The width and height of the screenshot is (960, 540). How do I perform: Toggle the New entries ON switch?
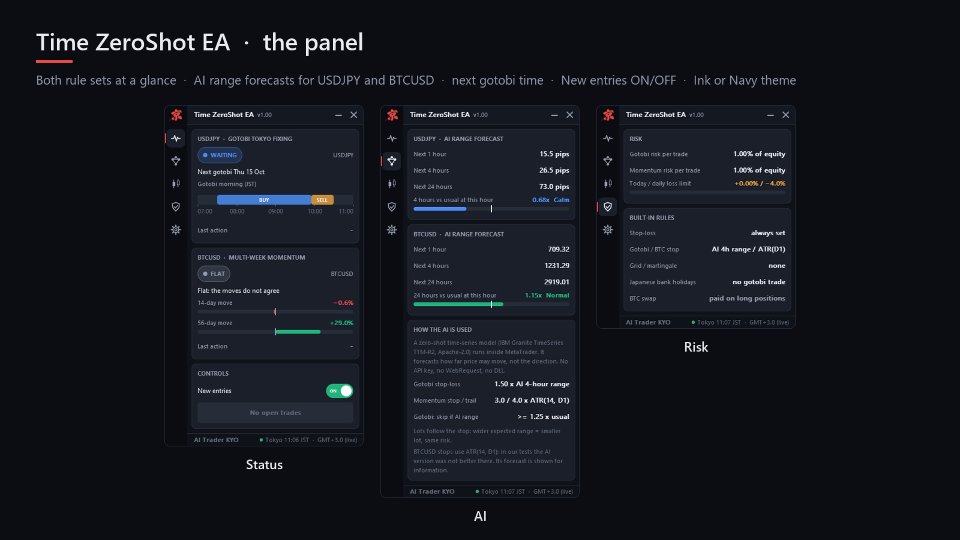[x=340, y=391]
